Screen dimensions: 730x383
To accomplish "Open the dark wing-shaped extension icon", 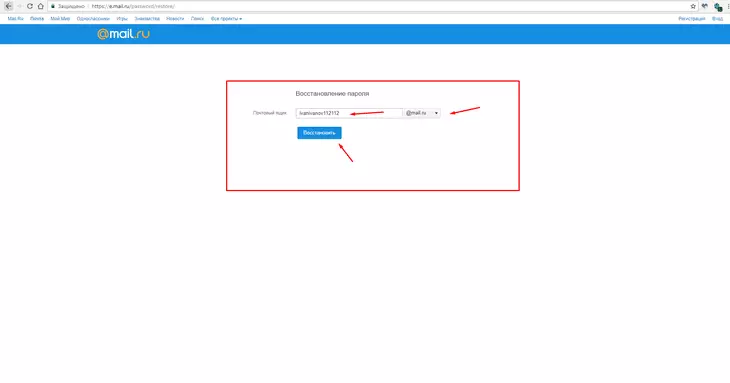I will pyautogui.click(x=705, y=6).
